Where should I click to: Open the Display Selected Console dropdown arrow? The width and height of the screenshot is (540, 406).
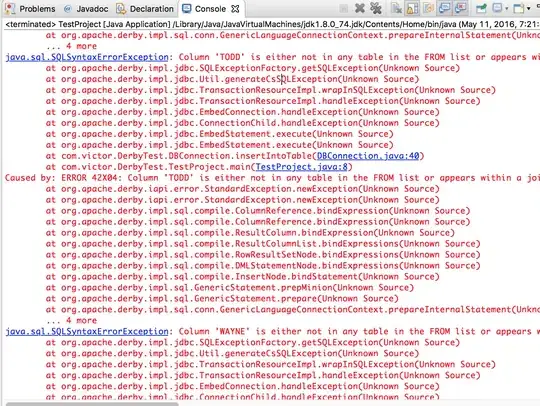[507, 9]
